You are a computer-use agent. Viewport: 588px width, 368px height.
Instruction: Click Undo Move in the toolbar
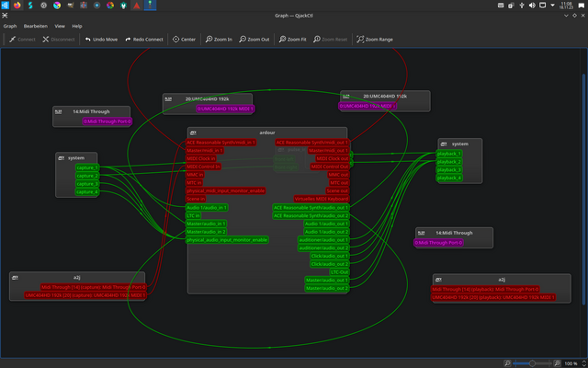(101, 40)
